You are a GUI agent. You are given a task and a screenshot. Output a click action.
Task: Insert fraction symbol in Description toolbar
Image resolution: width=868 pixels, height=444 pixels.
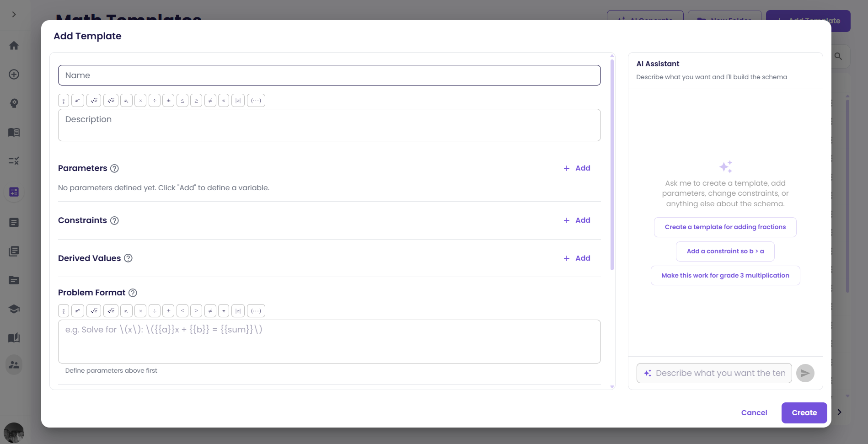coord(64,101)
